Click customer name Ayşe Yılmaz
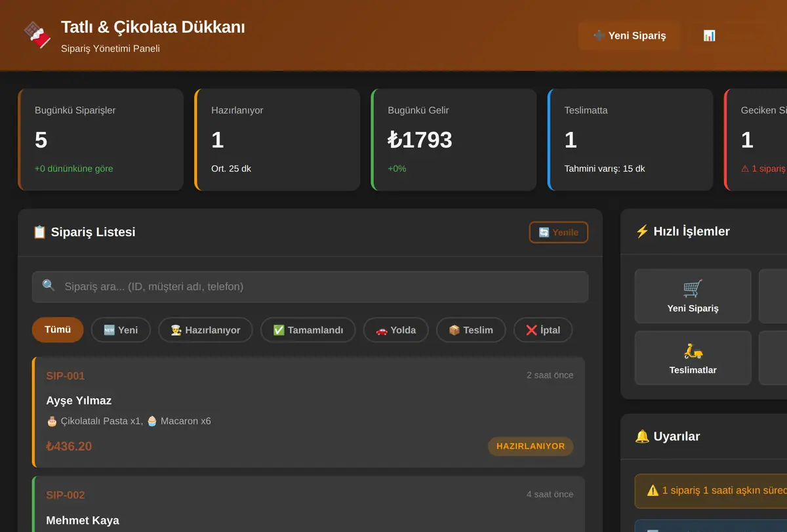The image size is (787, 532). (x=79, y=401)
